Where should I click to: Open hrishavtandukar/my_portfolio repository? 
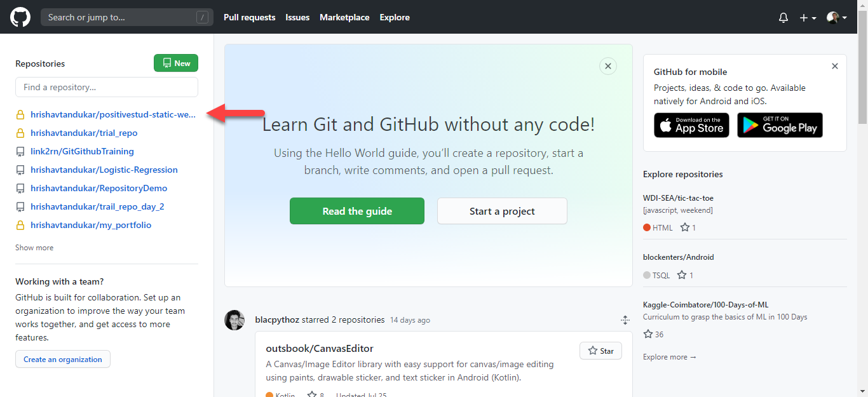pos(91,225)
